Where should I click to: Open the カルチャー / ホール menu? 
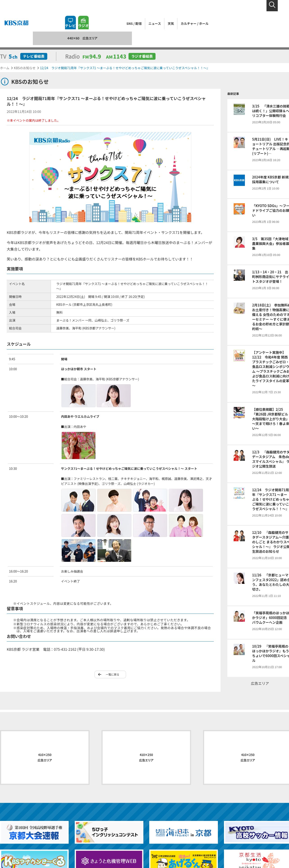(x=194, y=24)
